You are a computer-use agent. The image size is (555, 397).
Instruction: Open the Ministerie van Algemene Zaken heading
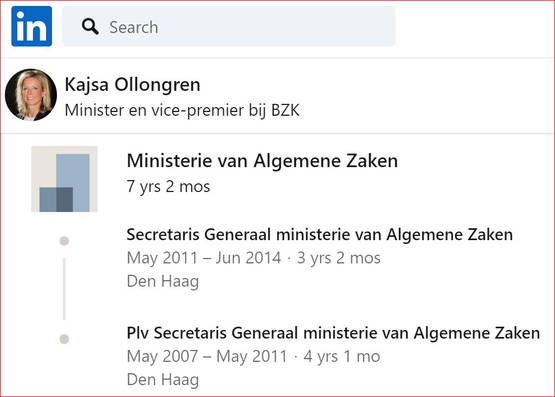pyautogui.click(x=262, y=161)
